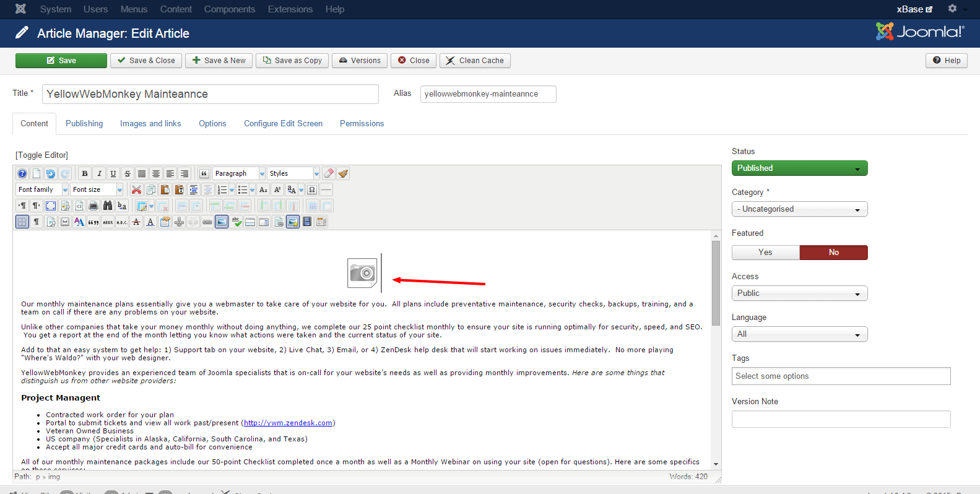Insert a horizontal rule
Viewport: 980px width, 494px height.
(x=326, y=190)
